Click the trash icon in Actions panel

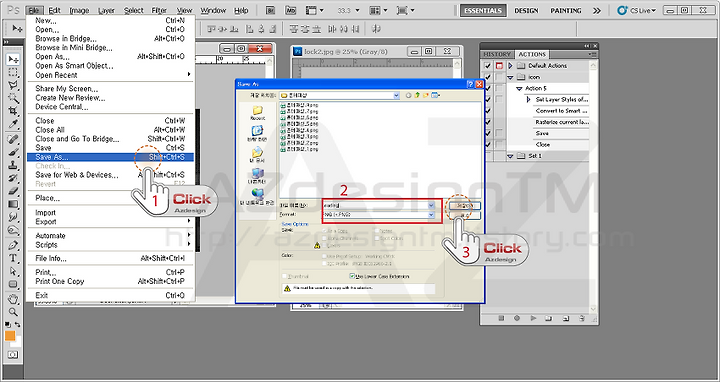(582, 318)
